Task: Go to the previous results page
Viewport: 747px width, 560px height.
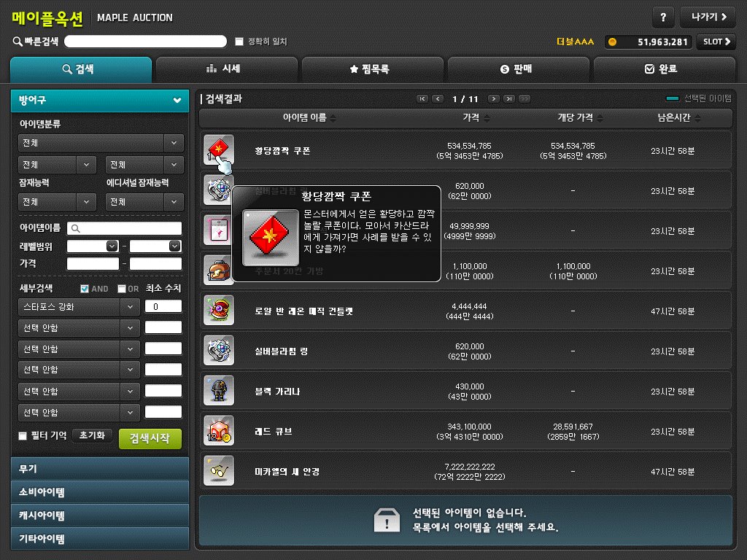Action: tap(438, 98)
